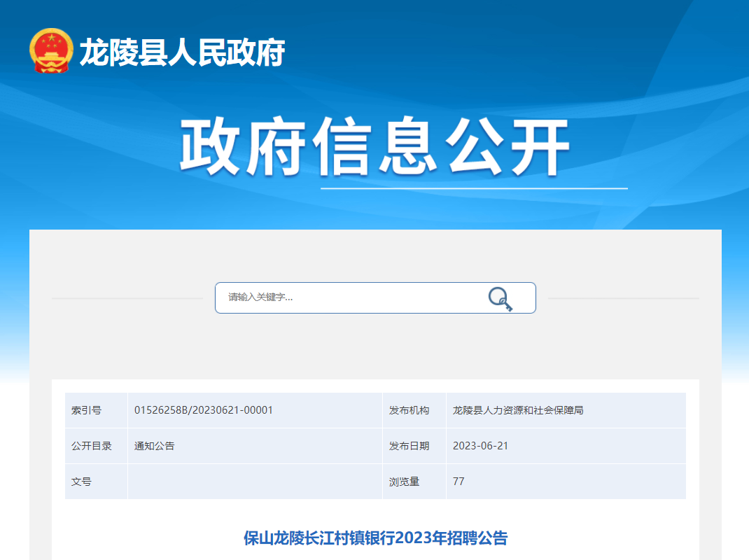The image size is (749, 560).
Task: Click the 通知公告 directory value
Action: coord(155,446)
